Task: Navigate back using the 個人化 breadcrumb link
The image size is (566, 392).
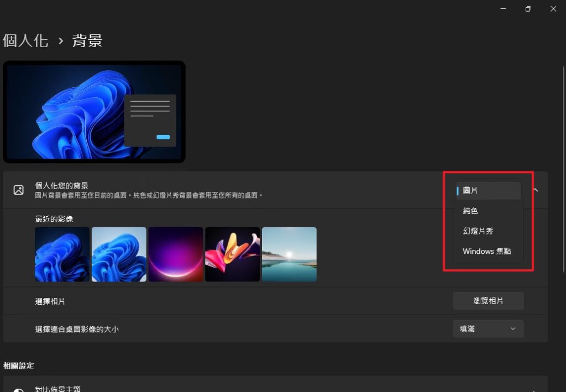Action: 25,40
